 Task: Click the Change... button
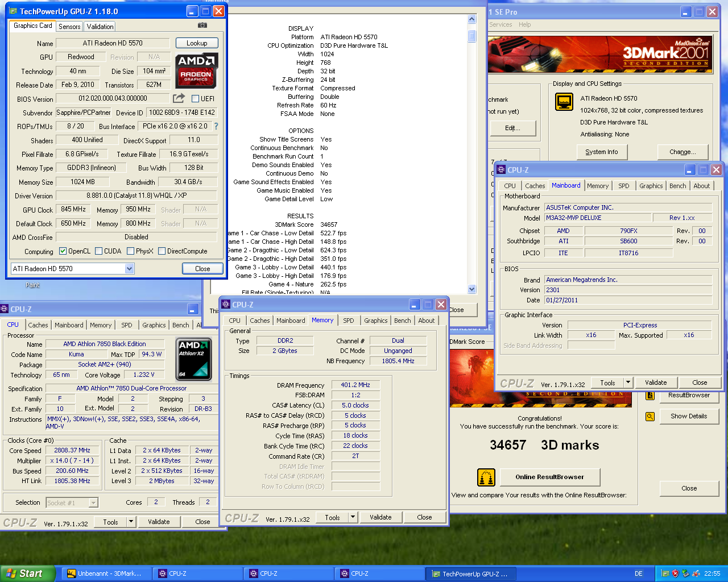pos(682,152)
